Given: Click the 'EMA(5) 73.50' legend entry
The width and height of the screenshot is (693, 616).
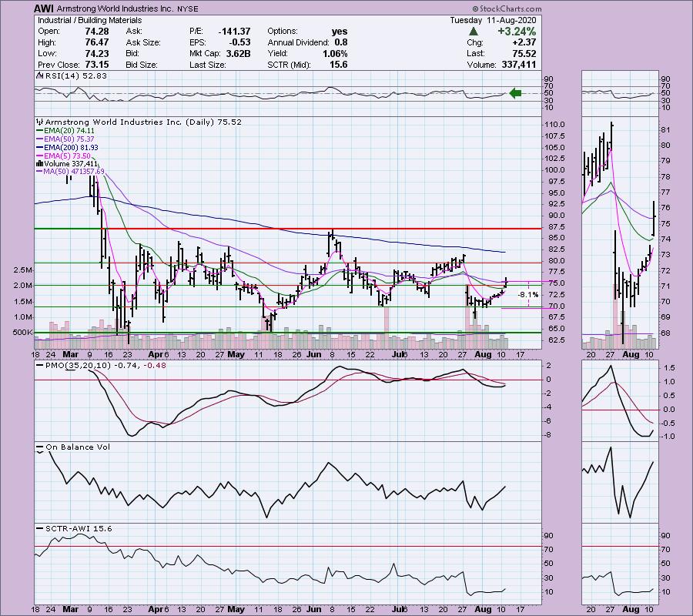Looking at the screenshot, I should [67, 156].
